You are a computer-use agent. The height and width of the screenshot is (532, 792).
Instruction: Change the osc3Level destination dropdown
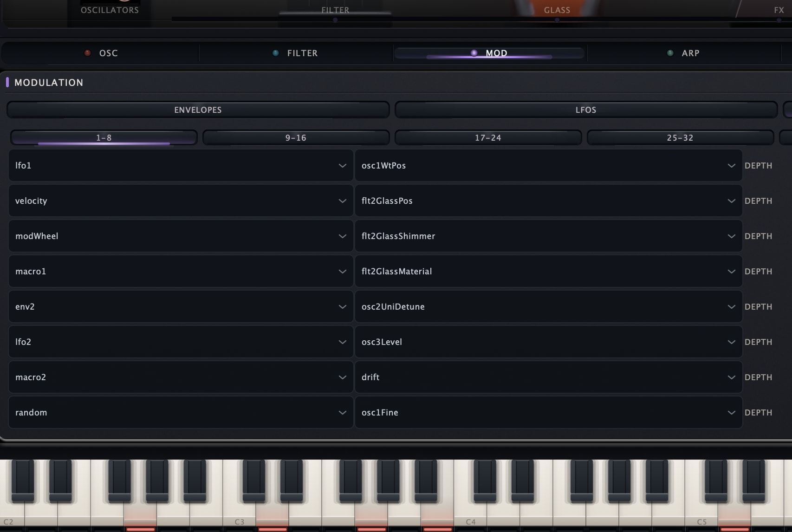pyautogui.click(x=548, y=342)
